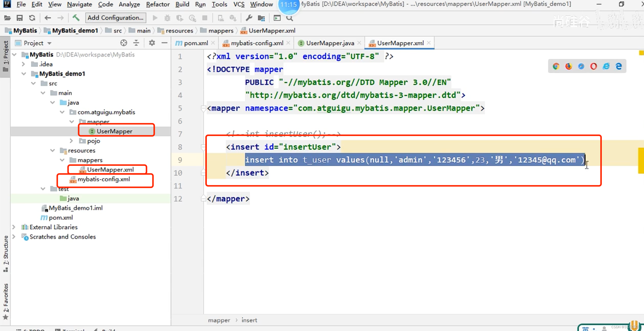Screen dimensions: 644x331
Task: Click the Build project hammer icon
Action: tap(76, 18)
